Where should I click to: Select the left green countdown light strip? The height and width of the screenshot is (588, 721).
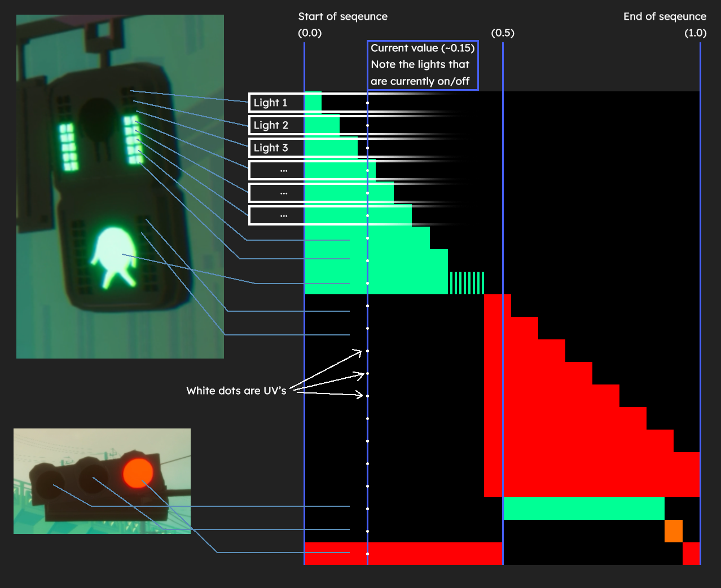click(68, 147)
